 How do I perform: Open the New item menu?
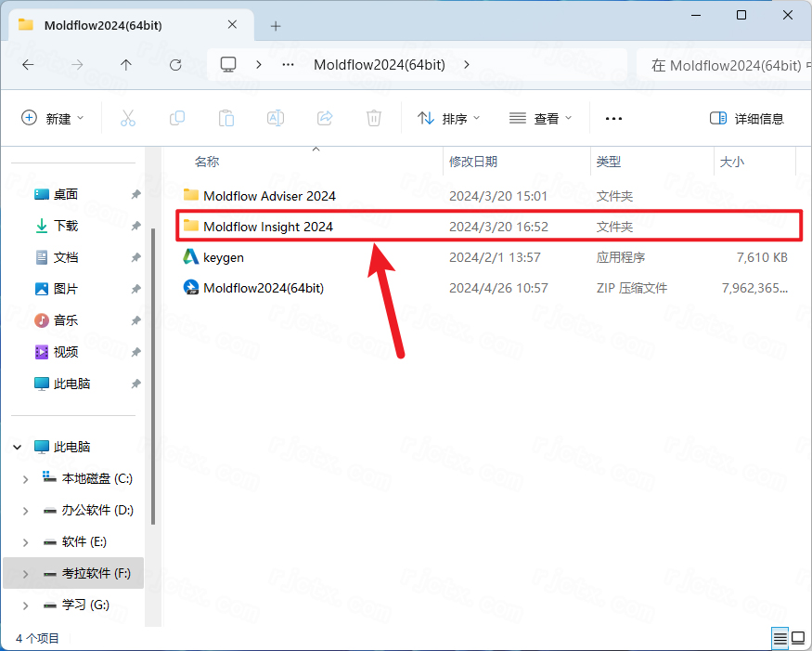pyautogui.click(x=53, y=118)
